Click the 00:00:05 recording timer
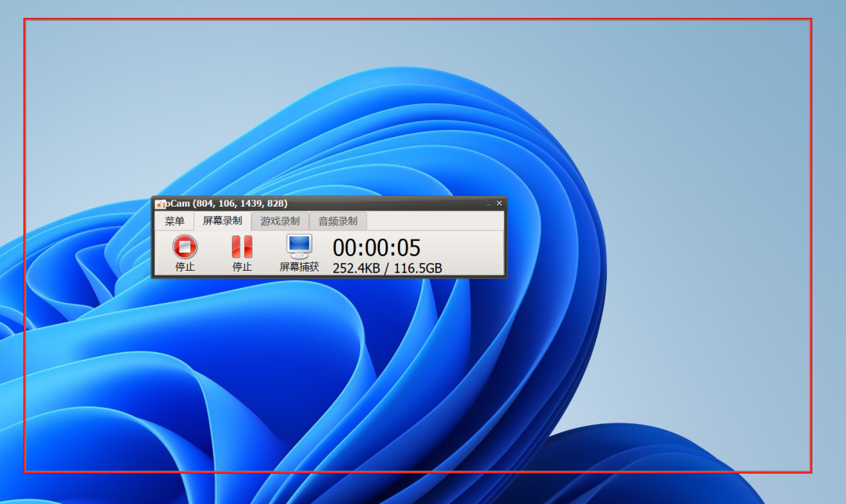Image resolution: width=846 pixels, height=504 pixels. click(x=377, y=248)
